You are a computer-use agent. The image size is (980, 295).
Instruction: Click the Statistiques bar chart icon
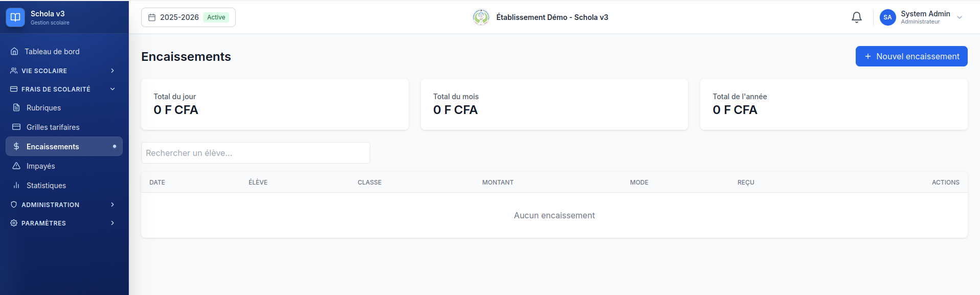pos(16,186)
